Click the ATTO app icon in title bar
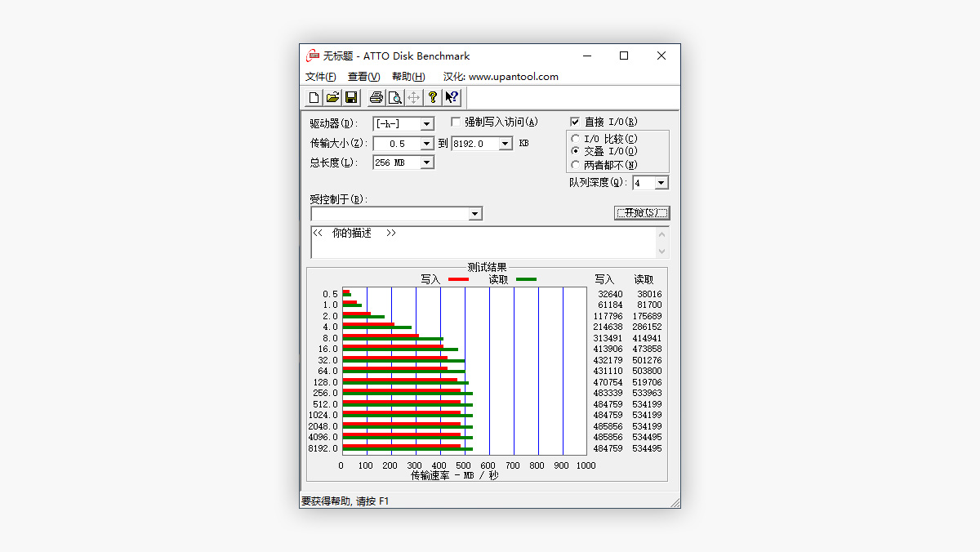Screen dimensions: 980x552 point(313,56)
